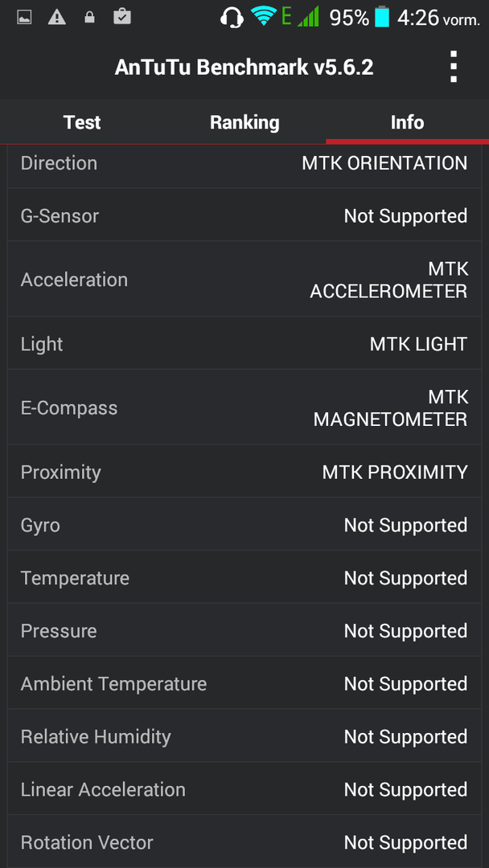Select the Info tab
The width and height of the screenshot is (489, 868).
tap(408, 122)
